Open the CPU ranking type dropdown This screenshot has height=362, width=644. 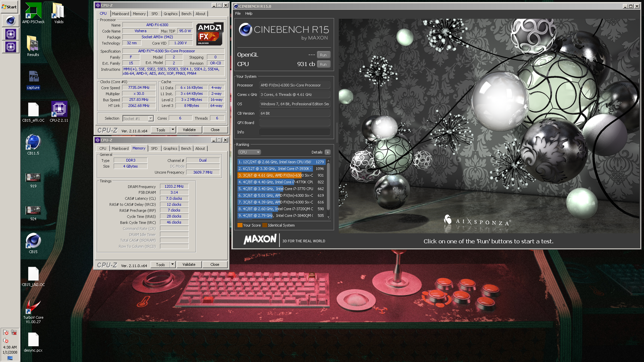pyautogui.click(x=249, y=152)
